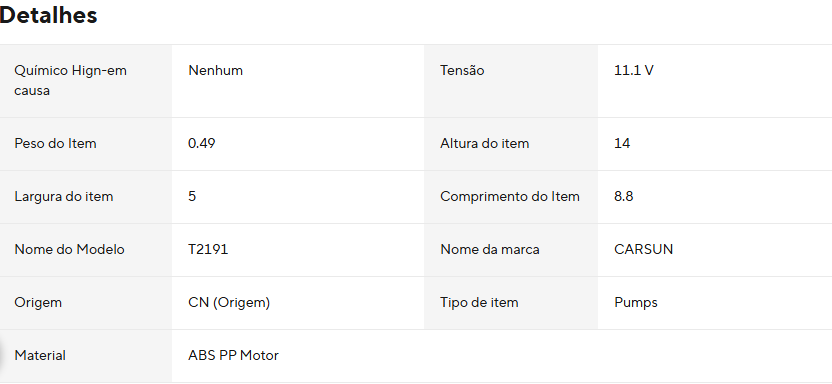The width and height of the screenshot is (832, 384).
Task: Click the T2191 model value
Action: (x=208, y=250)
